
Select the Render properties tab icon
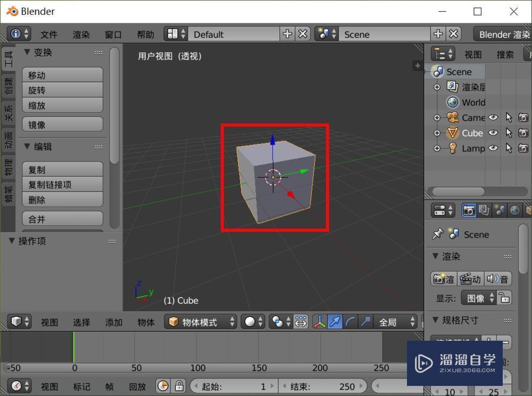coord(469,210)
